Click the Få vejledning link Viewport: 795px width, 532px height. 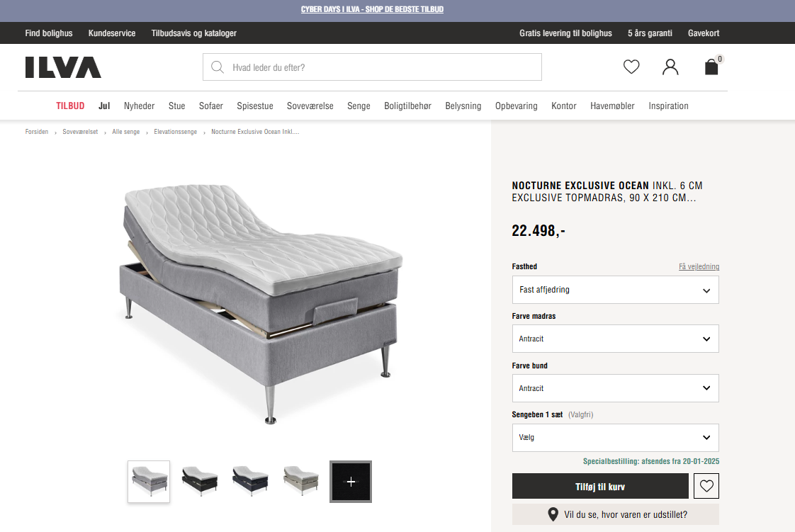pos(699,266)
